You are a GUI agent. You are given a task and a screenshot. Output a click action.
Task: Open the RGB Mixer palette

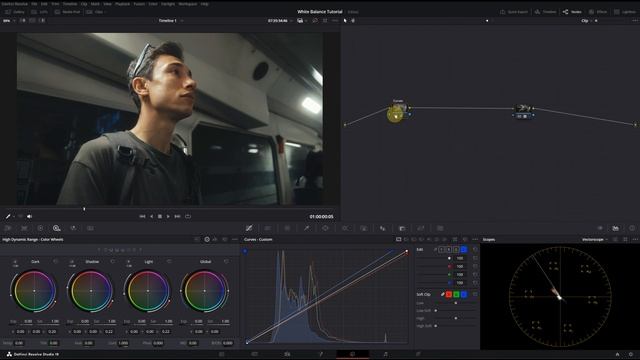click(73, 228)
